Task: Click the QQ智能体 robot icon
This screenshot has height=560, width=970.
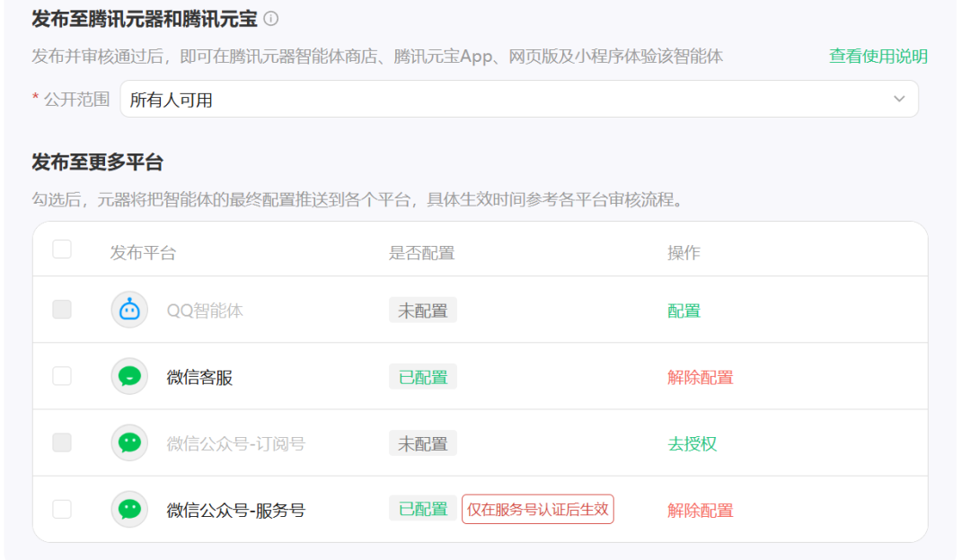Action: 129,310
